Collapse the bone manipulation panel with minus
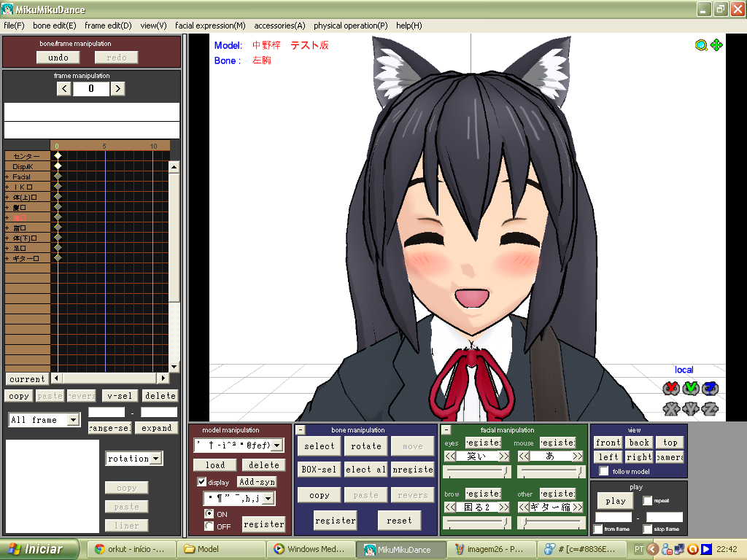 [301, 430]
